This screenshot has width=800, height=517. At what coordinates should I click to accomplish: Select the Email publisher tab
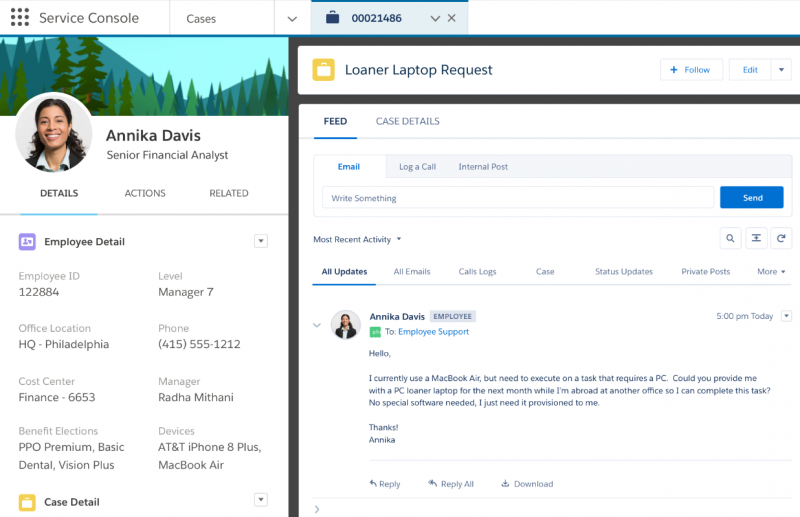point(349,167)
